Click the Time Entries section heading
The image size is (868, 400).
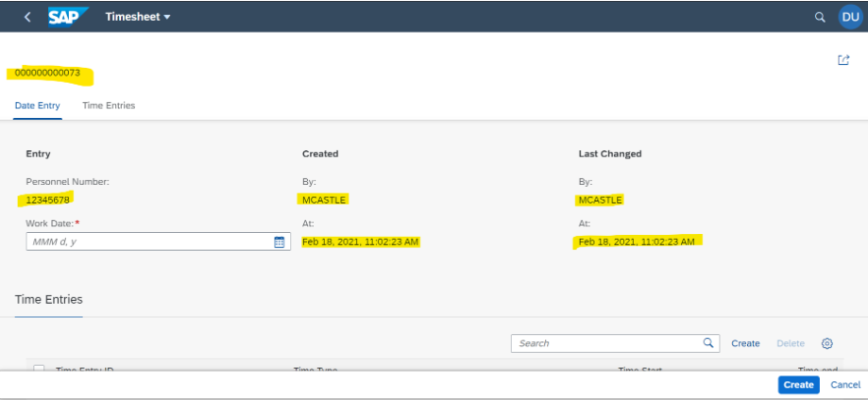(x=49, y=300)
